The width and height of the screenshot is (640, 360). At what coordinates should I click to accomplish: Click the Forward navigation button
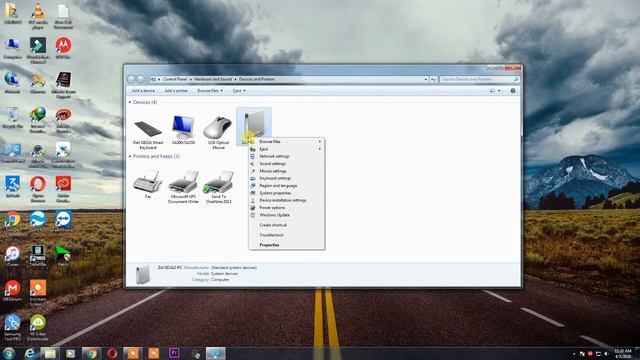(140, 79)
